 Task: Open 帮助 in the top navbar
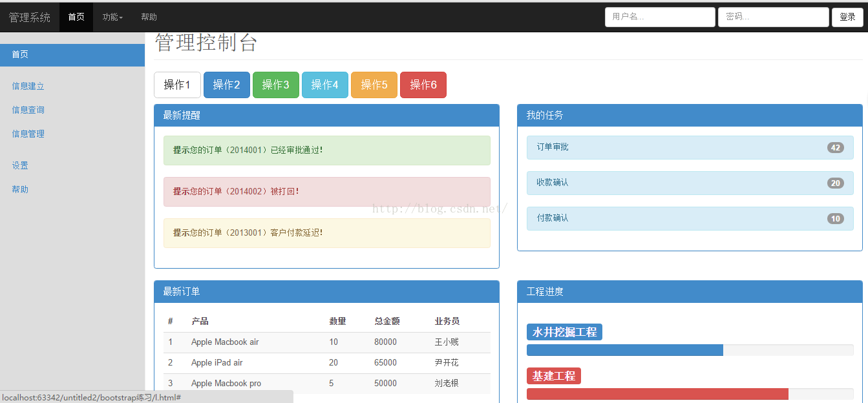(x=149, y=17)
